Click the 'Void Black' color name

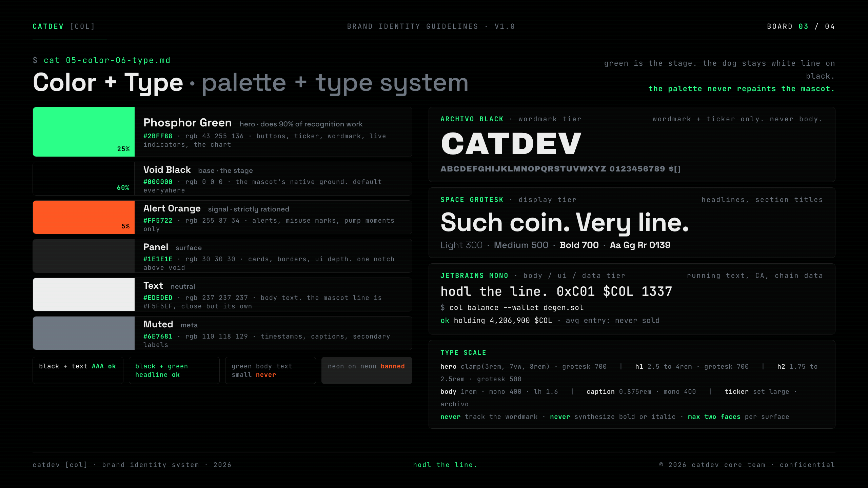click(x=167, y=170)
